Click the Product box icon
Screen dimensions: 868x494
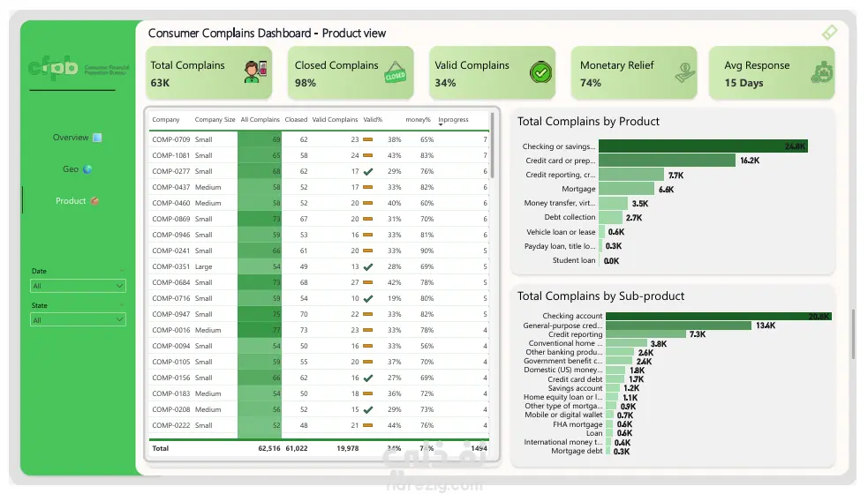(94, 201)
